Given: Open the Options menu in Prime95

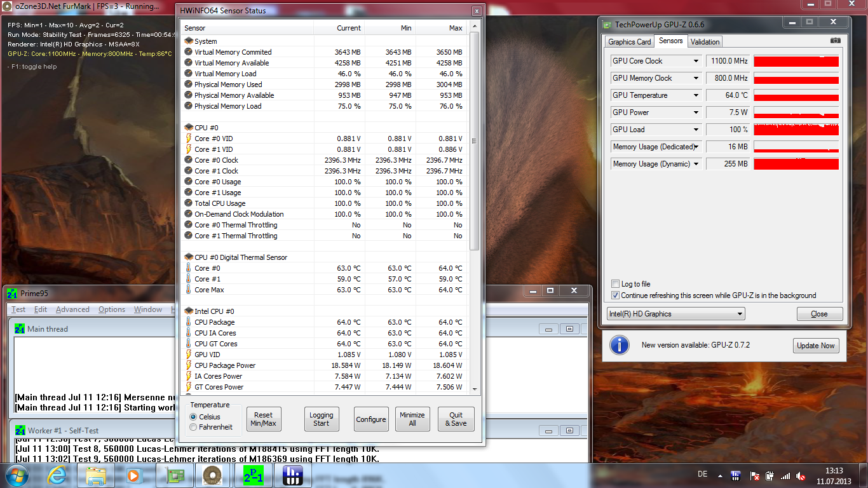Looking at the screenshot, I should pos(112,309).
